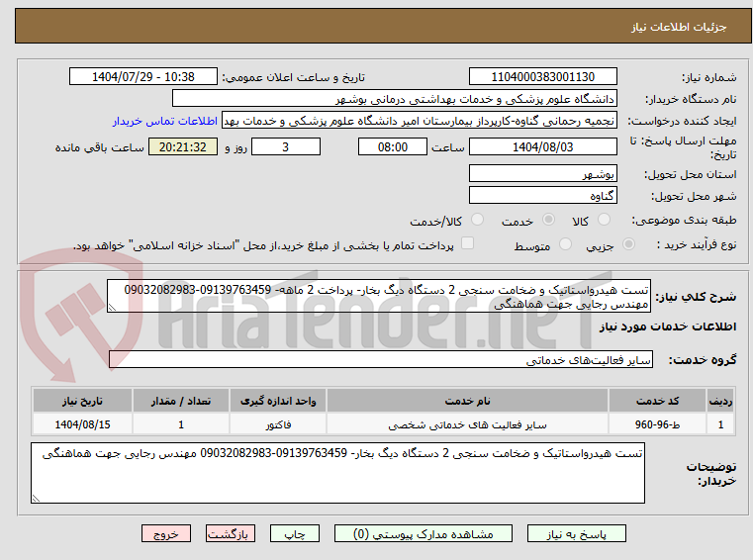This screenshot has height=560, width=753.
Task: Click the خروج exit button
Action: [x=165, y=533]
